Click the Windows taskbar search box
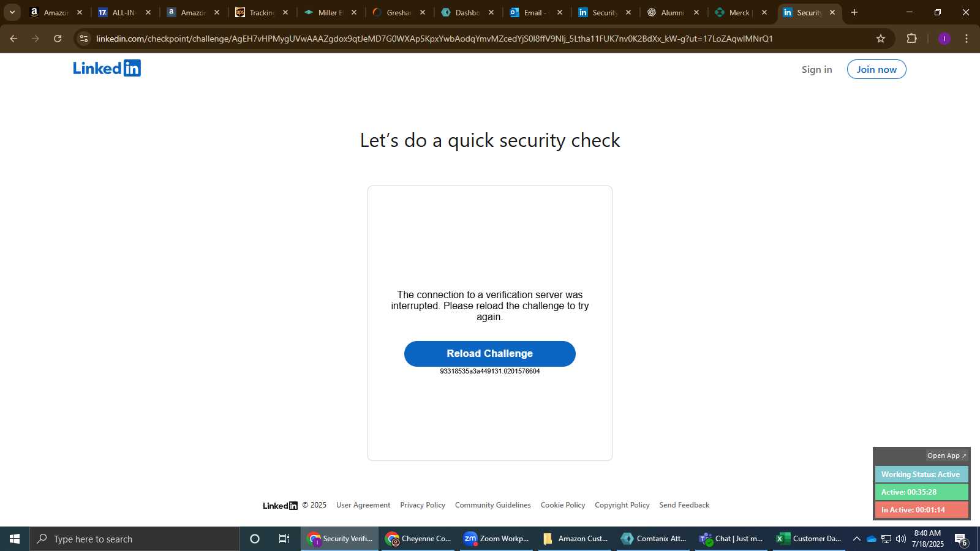This screenshot has width=980, height=551. [135, 539]
